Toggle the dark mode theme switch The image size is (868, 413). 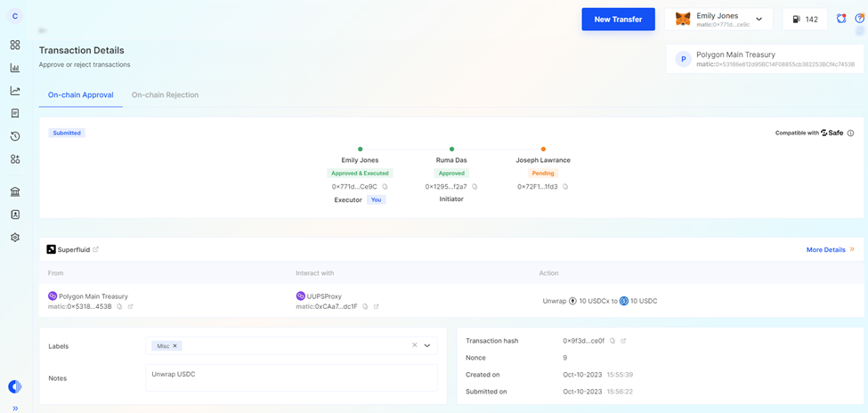(x=15, y=386)
